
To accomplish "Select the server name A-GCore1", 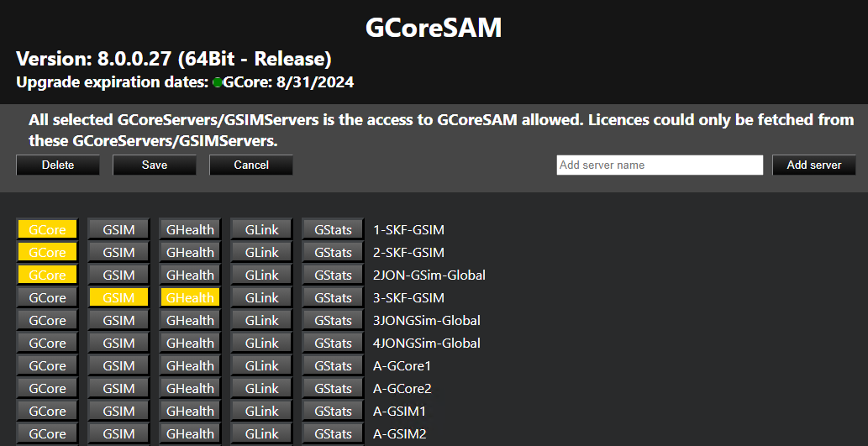I will 402,365.
